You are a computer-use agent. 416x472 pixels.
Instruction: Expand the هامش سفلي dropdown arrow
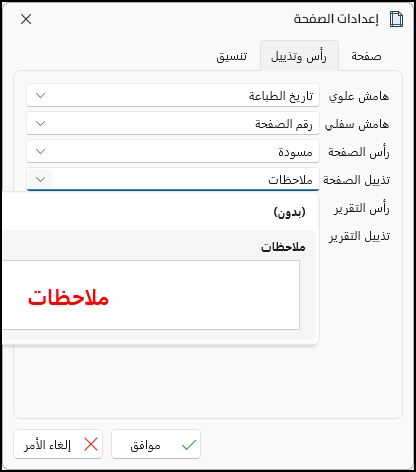[x=40, y=124]
